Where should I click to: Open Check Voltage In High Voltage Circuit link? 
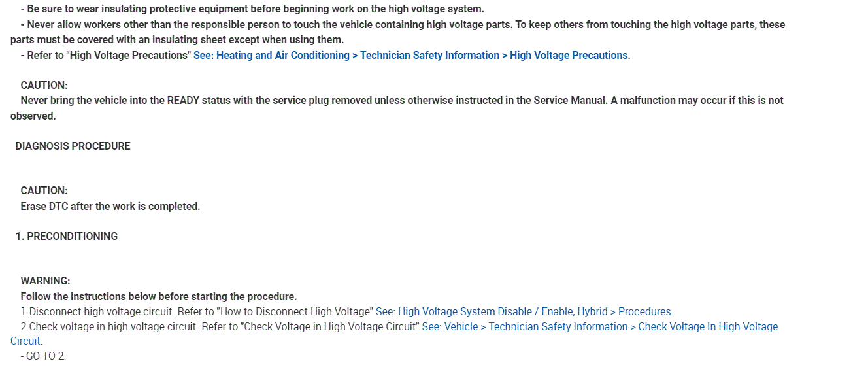pyautogui.click(x=599, y=326)
